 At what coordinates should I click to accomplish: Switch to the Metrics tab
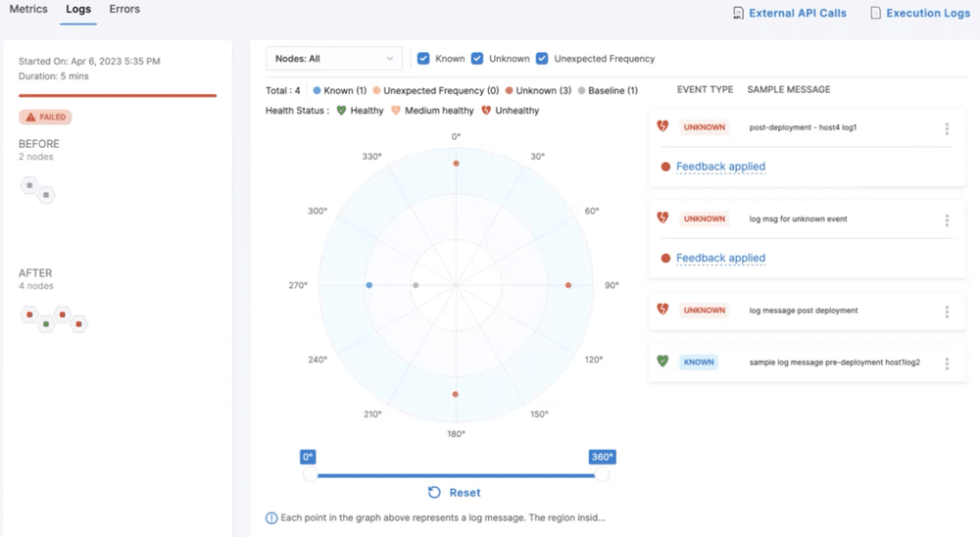click(x=27, y=10)
